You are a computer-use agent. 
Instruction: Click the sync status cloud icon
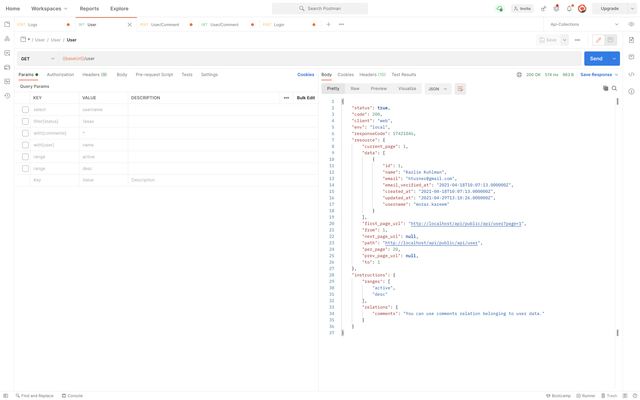pyautogui.click(x=500, y=9)
